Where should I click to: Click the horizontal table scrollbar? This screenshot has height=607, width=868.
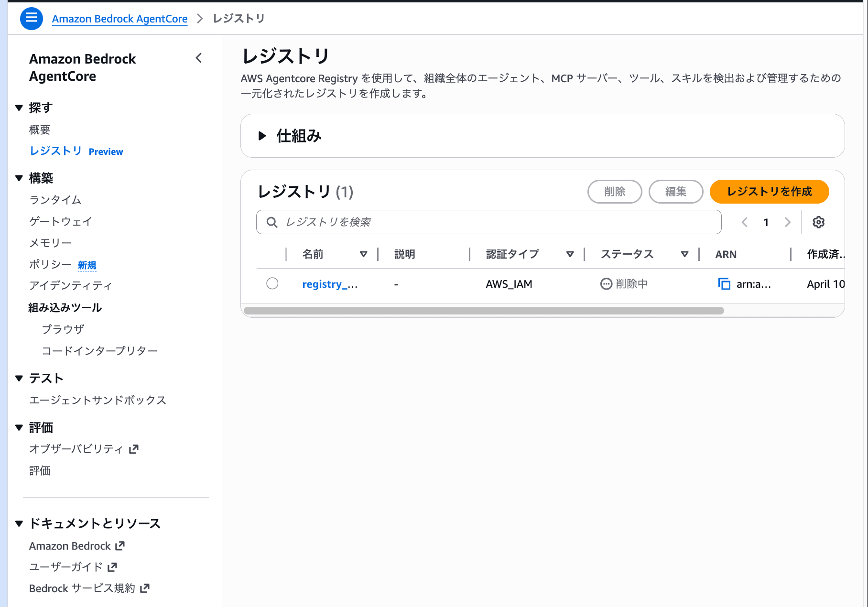coord(483,311)
